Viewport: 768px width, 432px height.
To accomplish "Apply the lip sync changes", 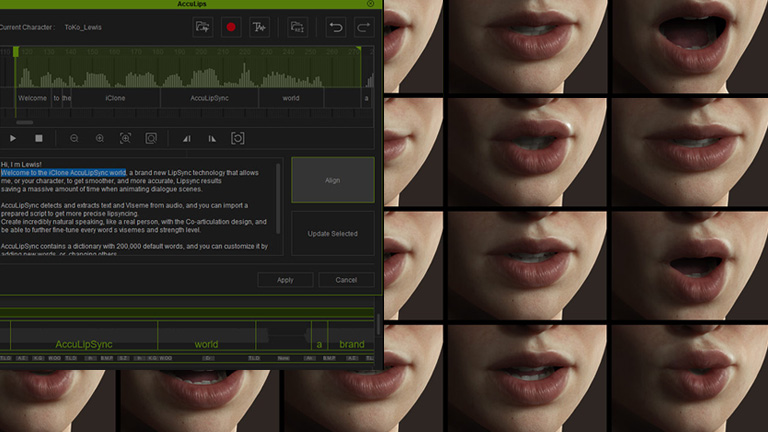I will [x=285, y=280].
